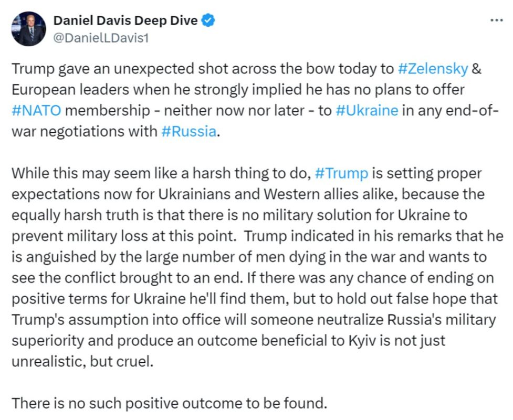The width and height of the screenshot is (513, 420).
Task: Select the #NATO link in the first paragraph
Action: [x=35, y=110]
